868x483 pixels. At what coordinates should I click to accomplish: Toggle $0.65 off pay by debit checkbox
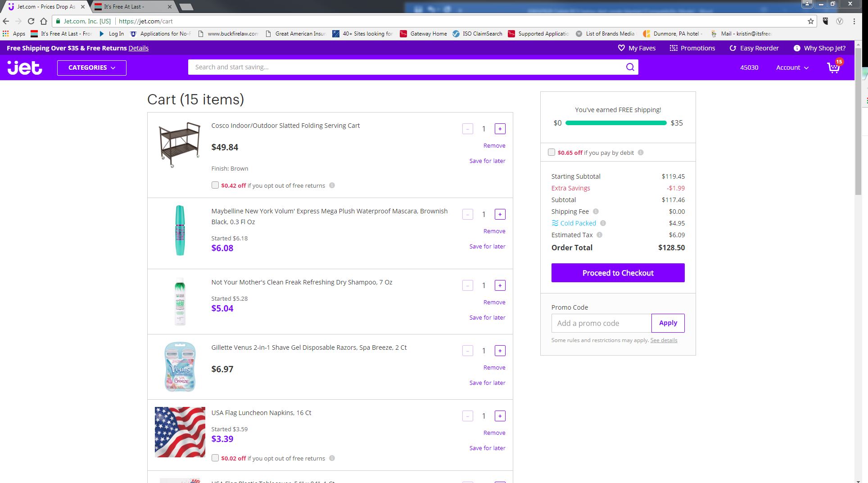552,152
